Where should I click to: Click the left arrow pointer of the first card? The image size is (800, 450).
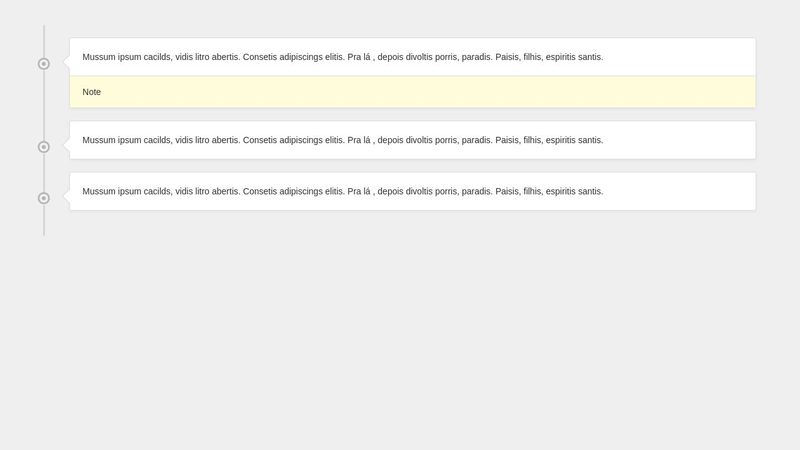[66, 62]
